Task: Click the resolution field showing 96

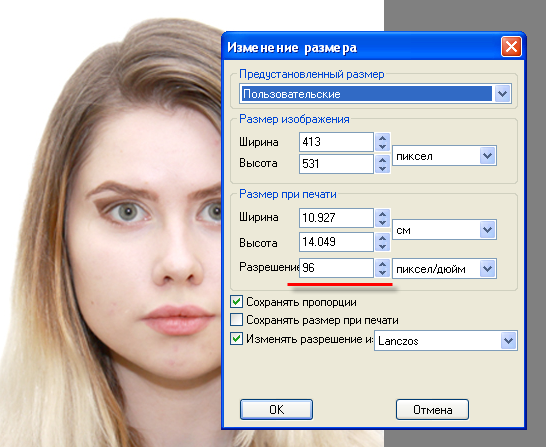Action: [x=336, y=268]
